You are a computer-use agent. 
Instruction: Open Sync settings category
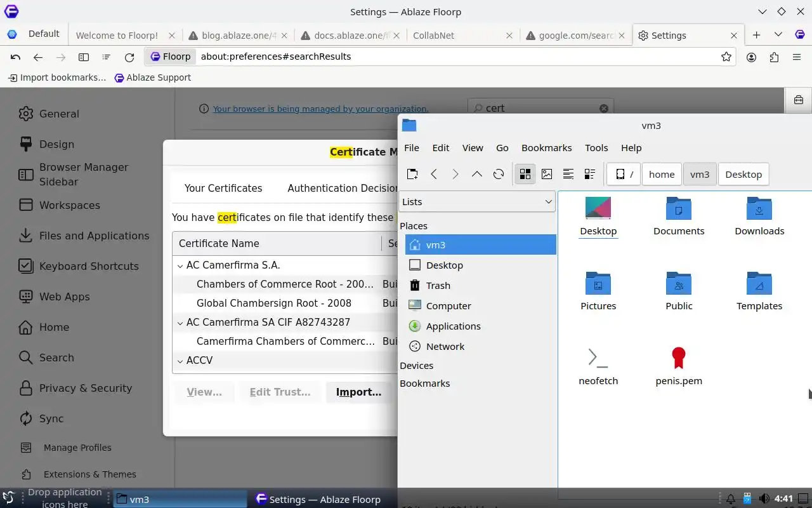pos(51,419)
